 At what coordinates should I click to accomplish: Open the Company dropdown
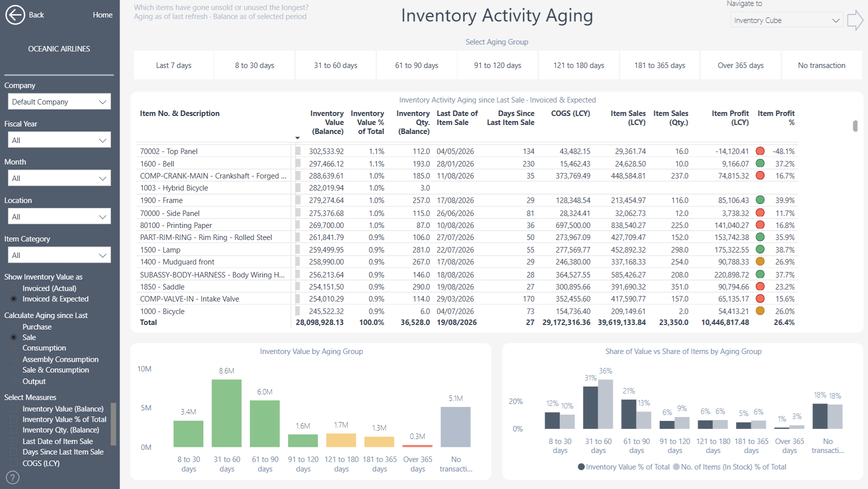point(59,101)
